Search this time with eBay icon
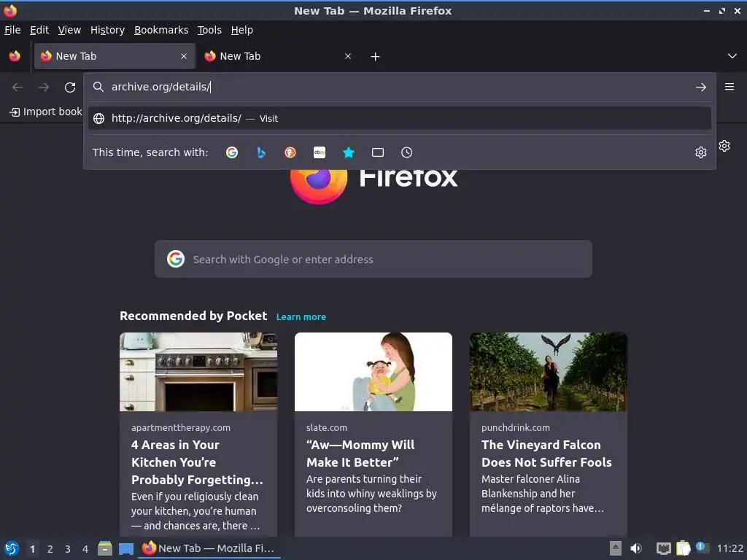The height and width of the screenshot is (560, 747). click(x=320, y=152)
